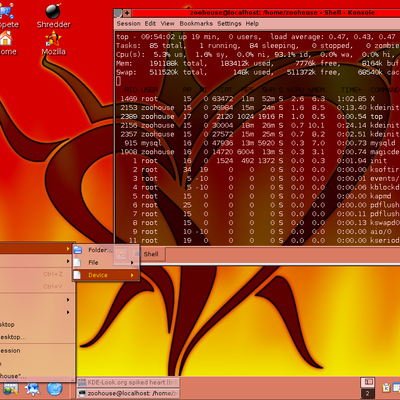Select the context menu entry with Ctrl+Z shortcut
Screen dimensions: 400x400
(37, 274)
